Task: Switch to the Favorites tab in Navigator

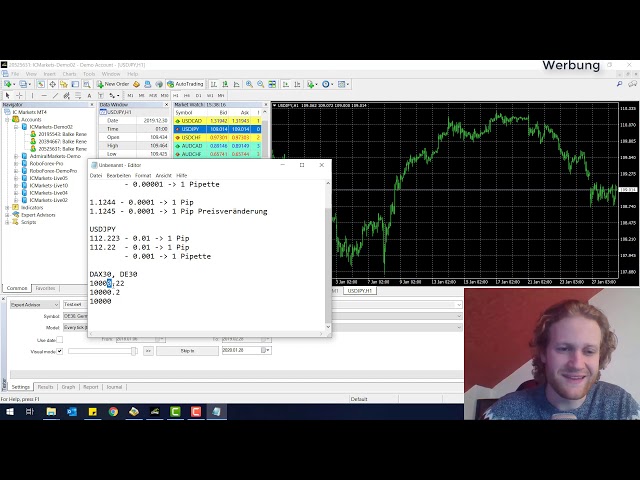Action: [x=45, y=288]
